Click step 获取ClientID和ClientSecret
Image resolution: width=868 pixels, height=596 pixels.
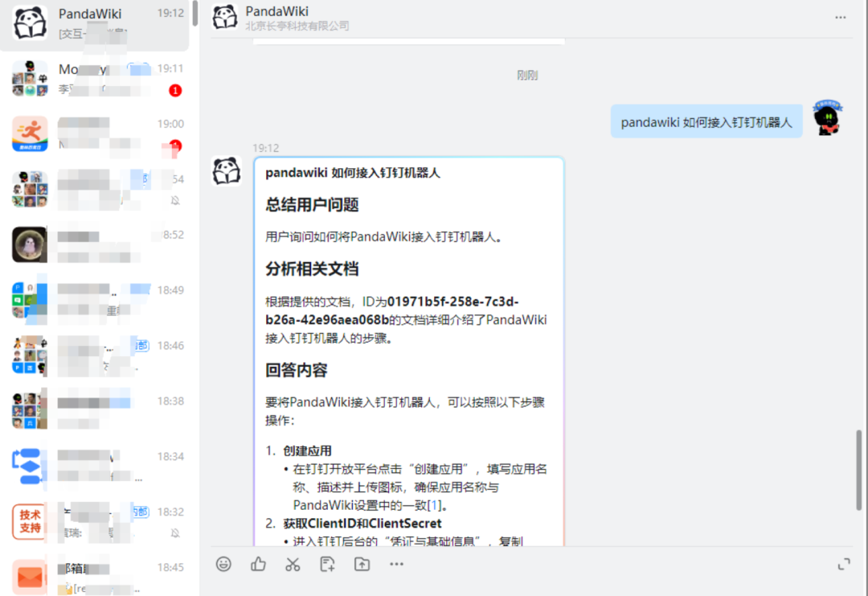coord(362,524)
